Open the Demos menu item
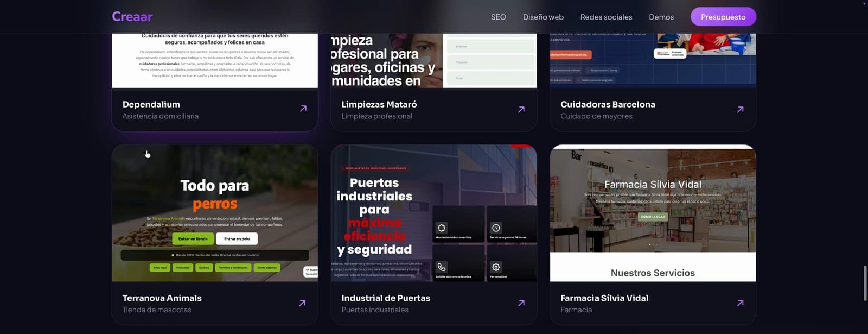This screenshot has width=868, height=334. [x=661, y=17]
